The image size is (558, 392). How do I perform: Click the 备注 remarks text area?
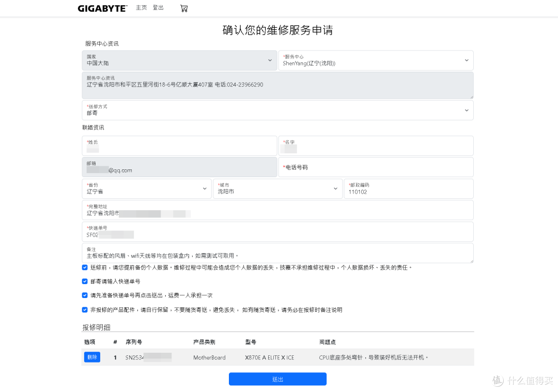(277, 253)
